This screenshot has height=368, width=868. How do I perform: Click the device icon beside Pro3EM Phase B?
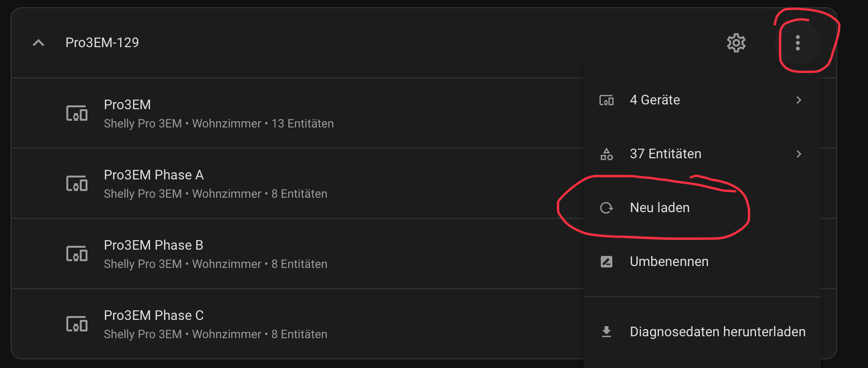(77, 254)
